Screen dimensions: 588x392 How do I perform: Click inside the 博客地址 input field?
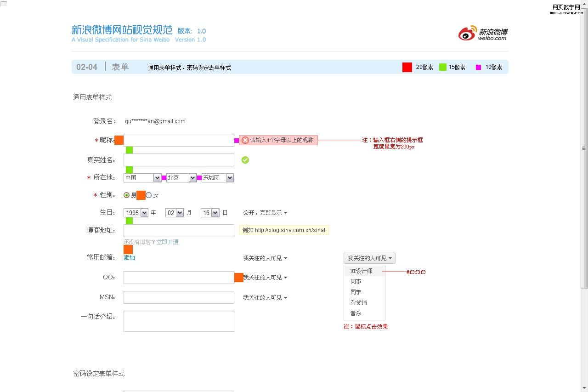pyautogui.click(x=179, y=231)
